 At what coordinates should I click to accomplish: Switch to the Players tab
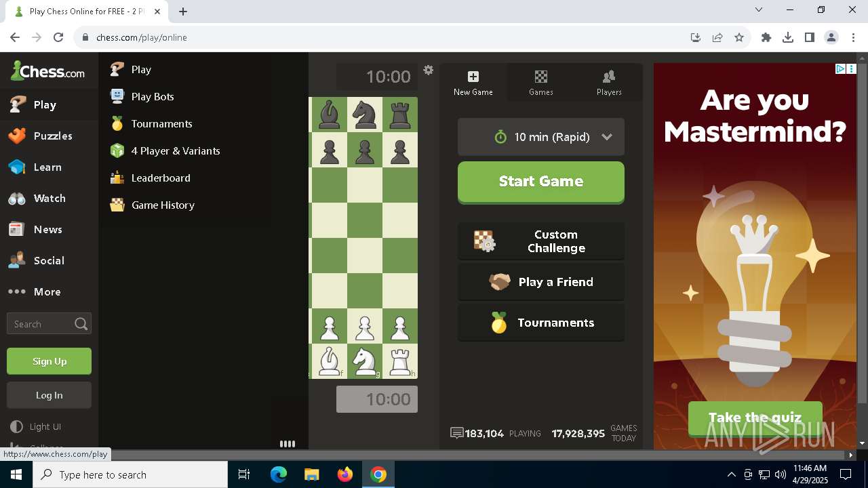tap(609, 83)
